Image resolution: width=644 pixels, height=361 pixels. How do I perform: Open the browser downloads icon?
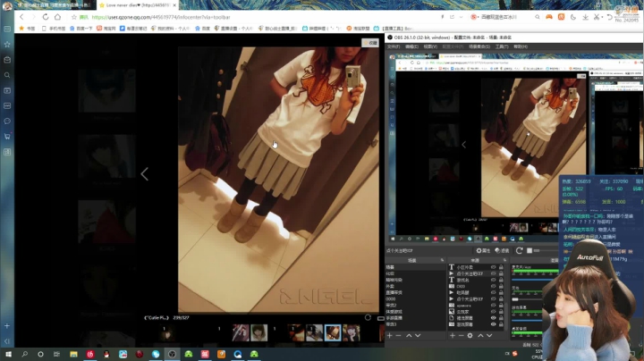585,17
